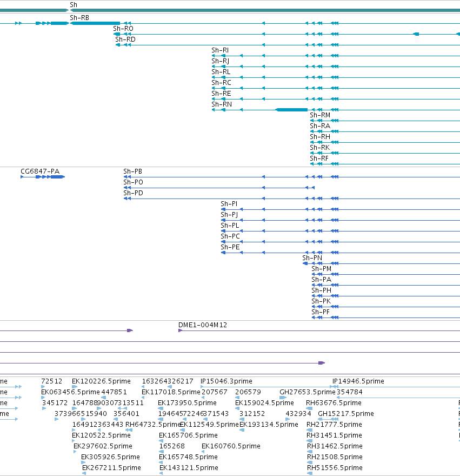Click the EK120522.5prime EST label
Viewport: 460px width, 476px height.
pos(101,435)
